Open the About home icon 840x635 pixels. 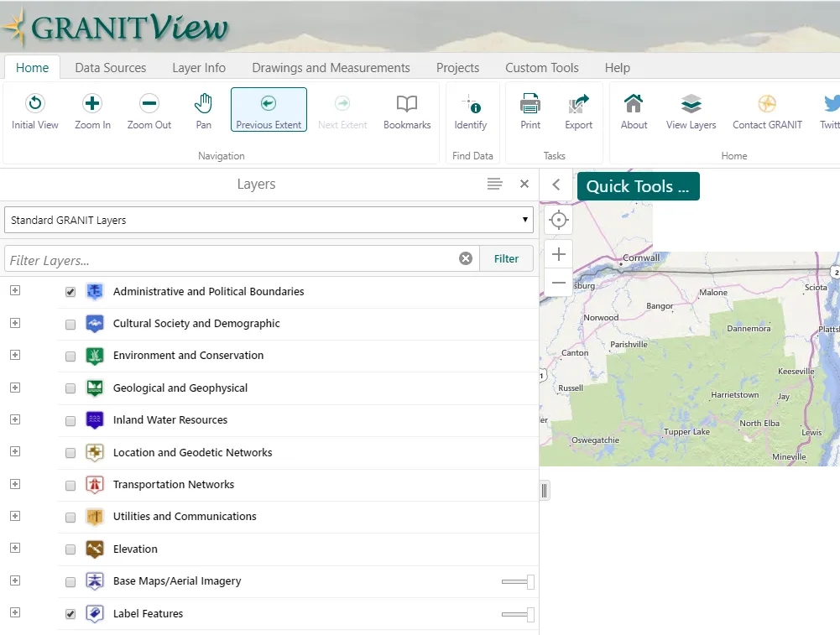pyautogui.click(x=634, y=111)
